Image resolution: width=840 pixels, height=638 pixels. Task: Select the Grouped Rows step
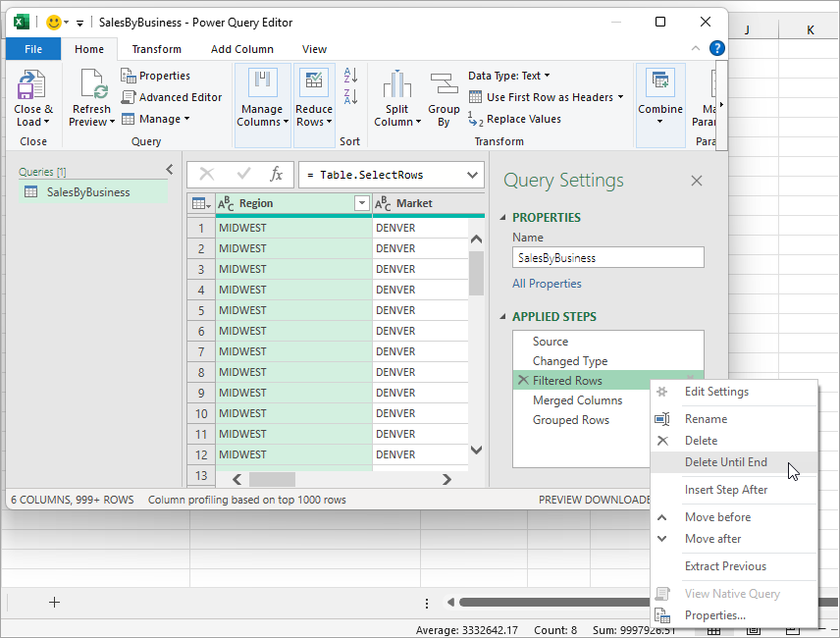582,420
